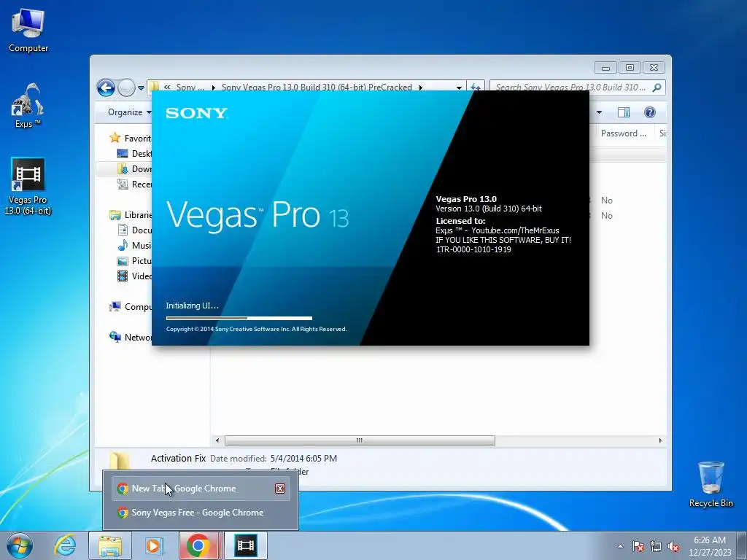Switch to the Sony Vegas Free - Google Chrome window
Viewport: 747px width, 560px height.
tap(201, 513)
